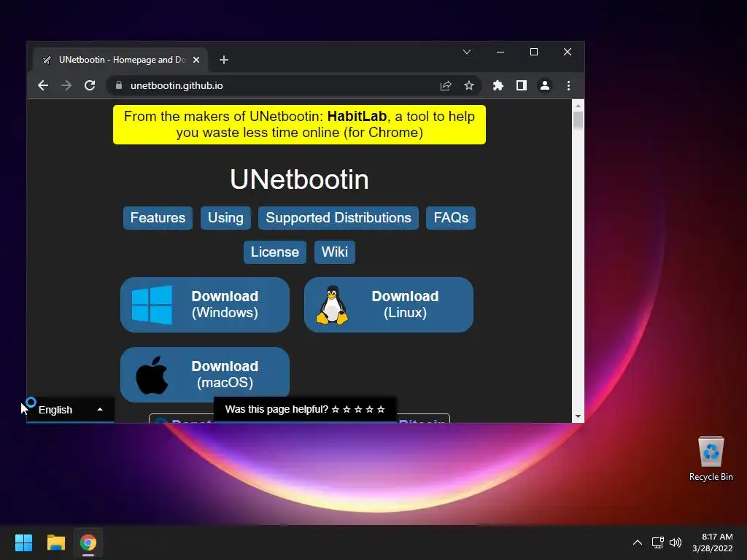Image resolution: width=747 pixels, height=560 pixels.
Task: Open File Explorer from the taskbar
Action: click(55, 542)
